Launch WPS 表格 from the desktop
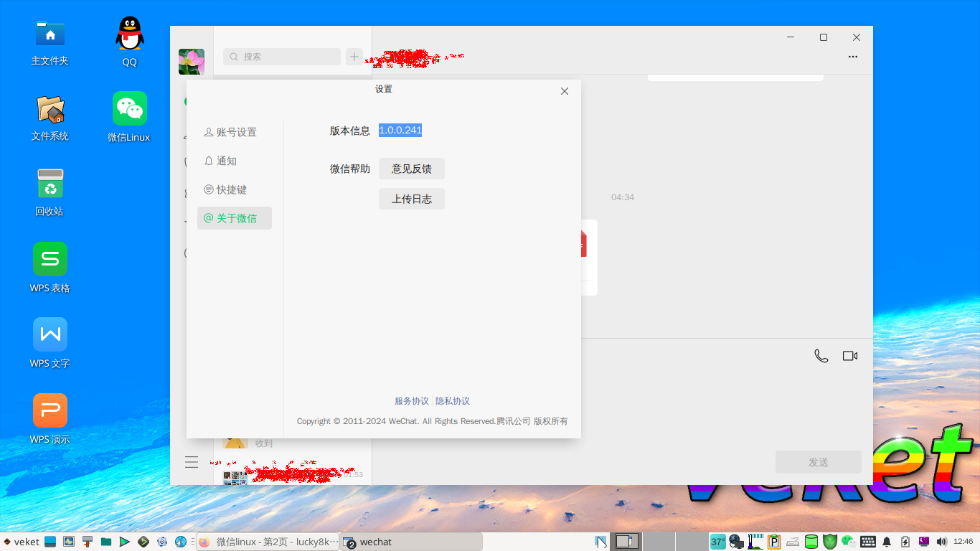This screenshot has width=980, height=551. coord(50,268)
